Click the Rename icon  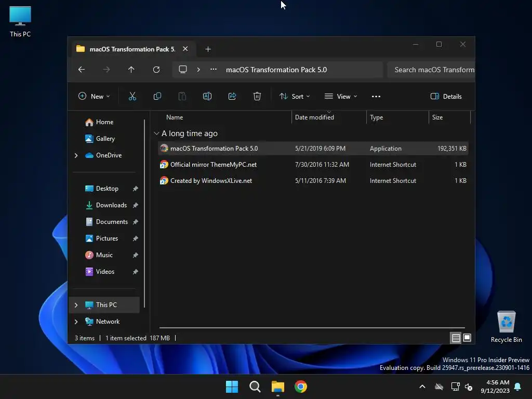[x=207, y=96]
